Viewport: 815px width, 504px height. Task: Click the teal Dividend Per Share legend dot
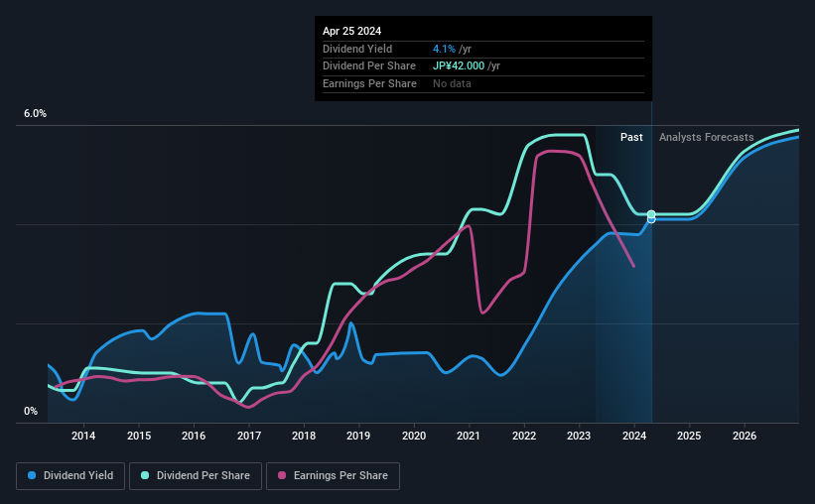coord(145,475)
